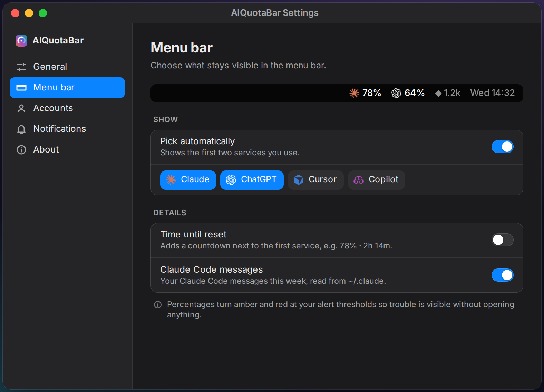This screenshot has height=392, width=544.
Task: Enable the Time until reset switch
Action: click(503, 240)
